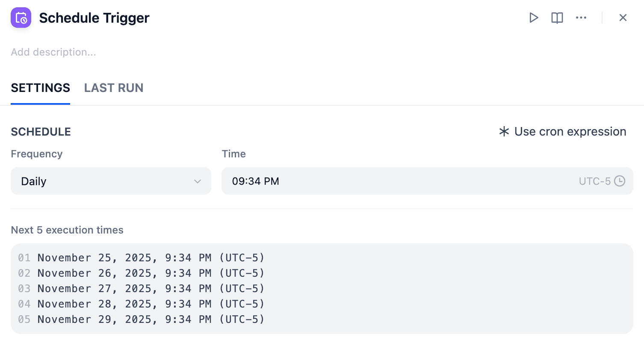Open documentation via the book icon
The height and width of the screenshot is (343, 644).
[557, 18]
